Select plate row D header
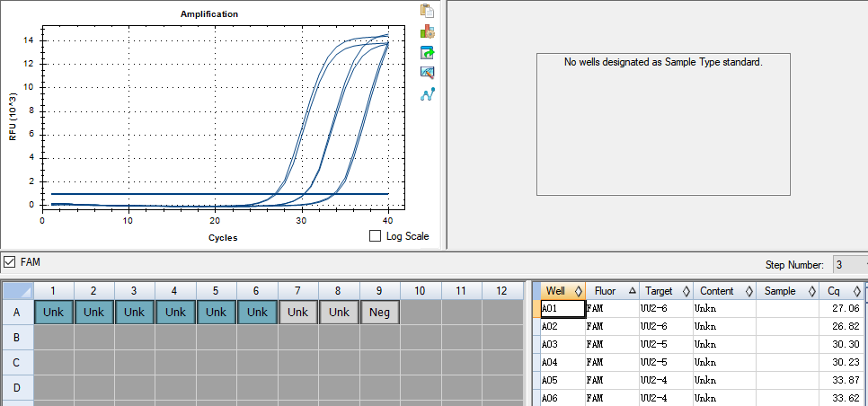Image resolution: width=868 pixels, height=406 pixels. 17,388
